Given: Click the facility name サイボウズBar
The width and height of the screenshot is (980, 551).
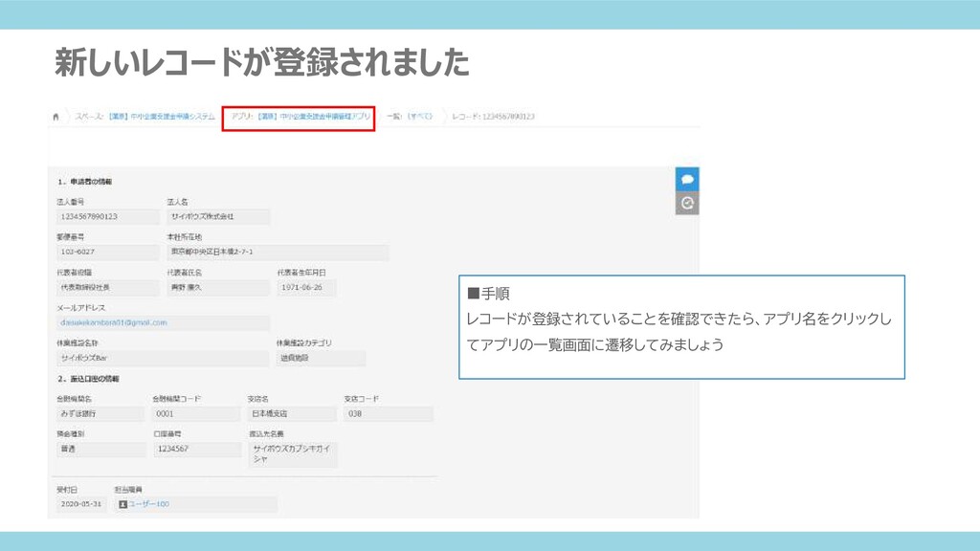Looking at the screenshot, I should 163,358.
